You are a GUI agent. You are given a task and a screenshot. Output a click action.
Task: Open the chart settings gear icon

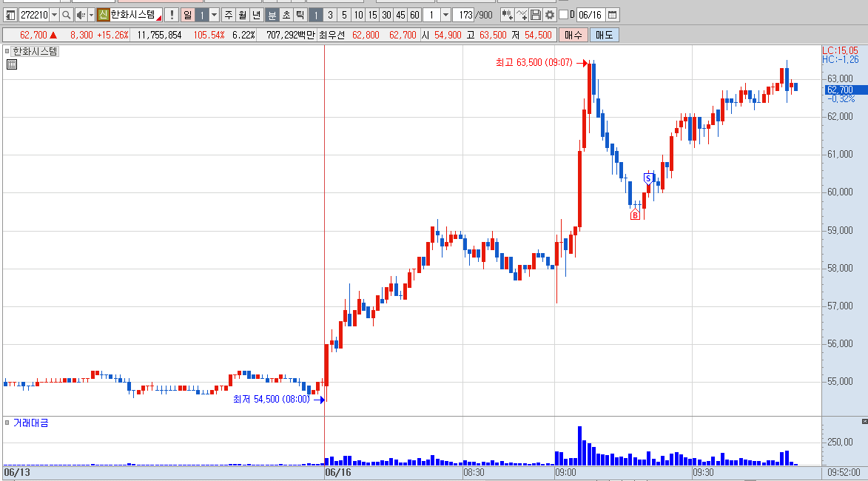point(550,15)
